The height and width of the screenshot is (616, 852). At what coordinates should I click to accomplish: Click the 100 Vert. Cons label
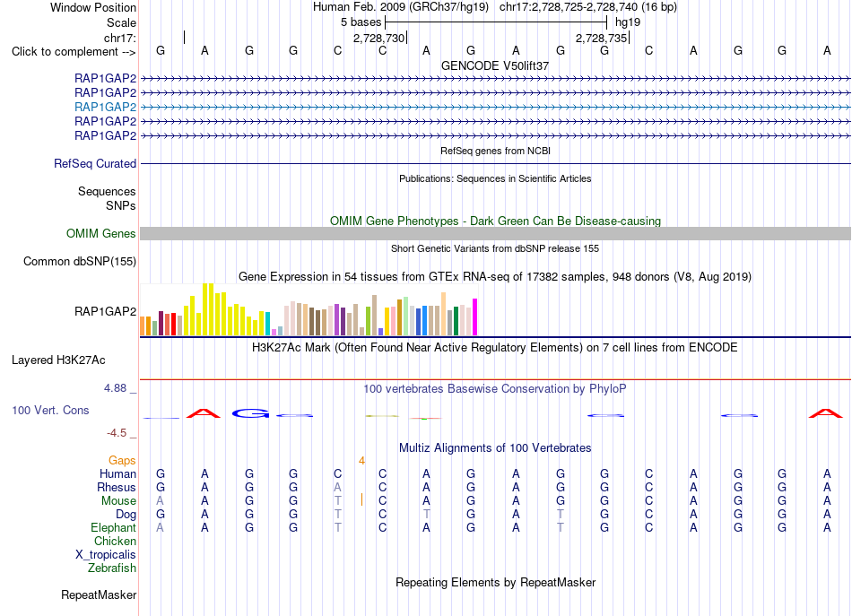click(50, 410)
